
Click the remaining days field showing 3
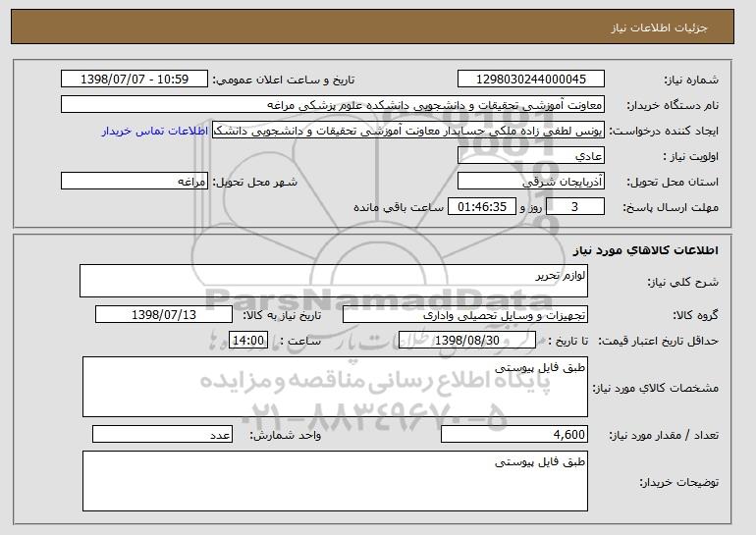(x=574, y=207)
